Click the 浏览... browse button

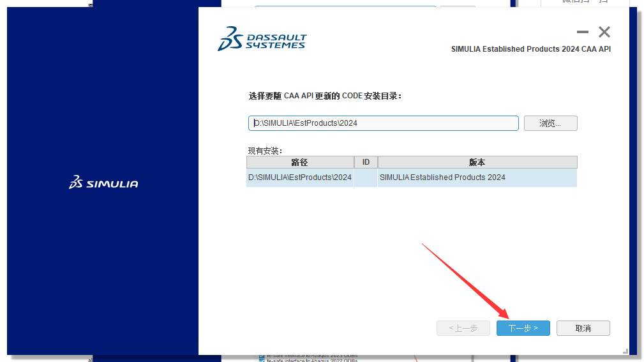(x=550, y=123)
